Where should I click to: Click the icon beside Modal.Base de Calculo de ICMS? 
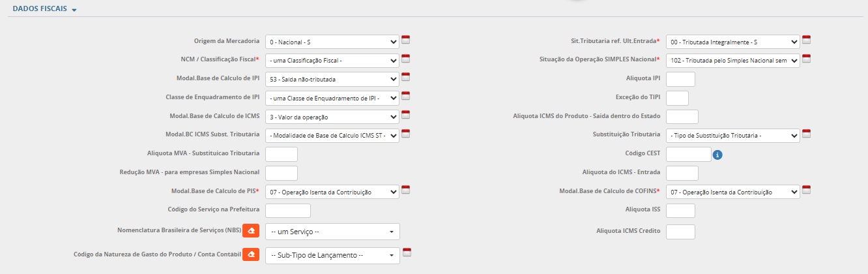point(405,115)
